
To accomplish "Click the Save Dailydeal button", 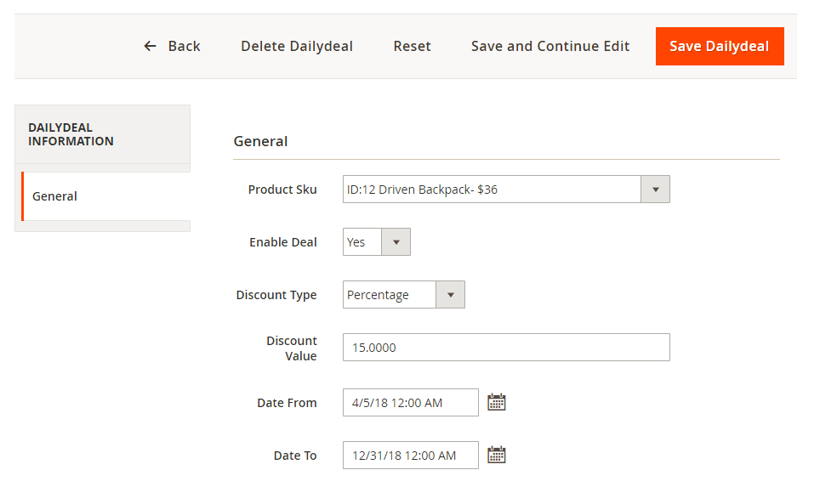I will (720, 46).
